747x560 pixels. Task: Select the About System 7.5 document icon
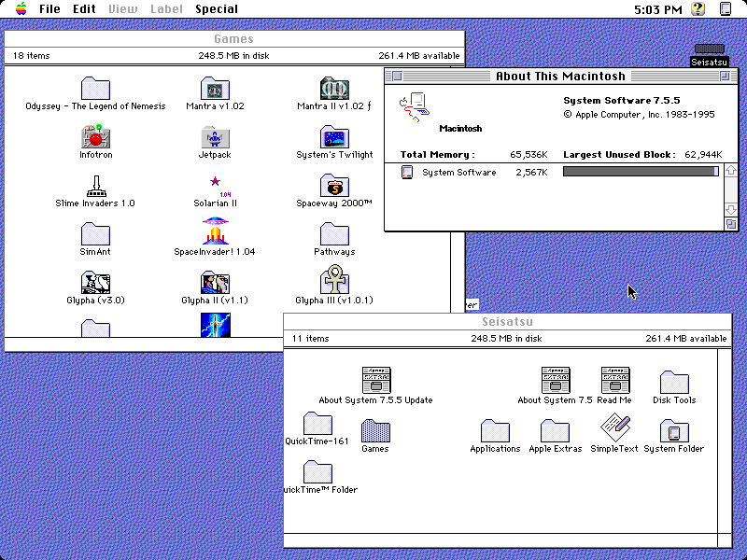[556, 381]
